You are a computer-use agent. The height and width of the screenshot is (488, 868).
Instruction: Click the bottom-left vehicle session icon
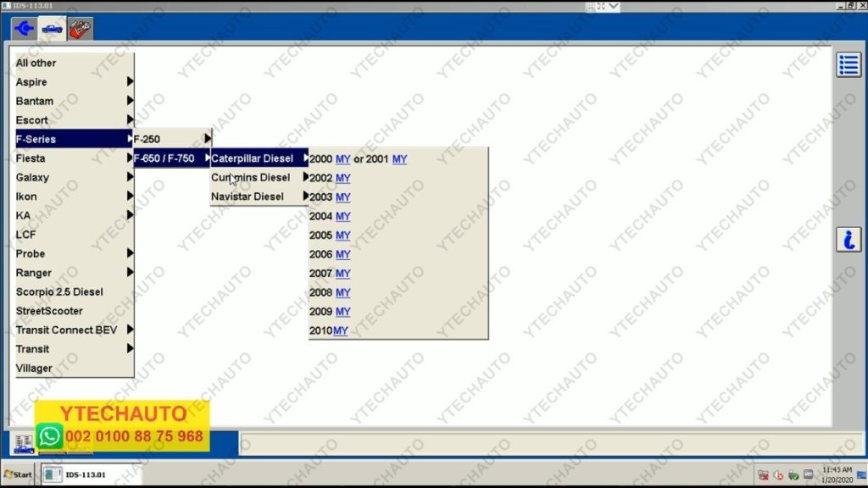(x=24, y=444)
